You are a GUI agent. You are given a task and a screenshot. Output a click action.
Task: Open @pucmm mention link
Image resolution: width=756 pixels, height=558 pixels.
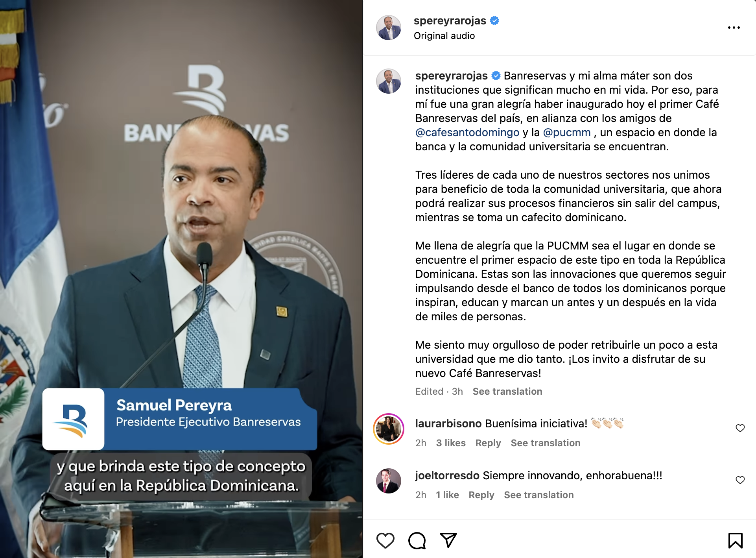click(x=567, y=132)
